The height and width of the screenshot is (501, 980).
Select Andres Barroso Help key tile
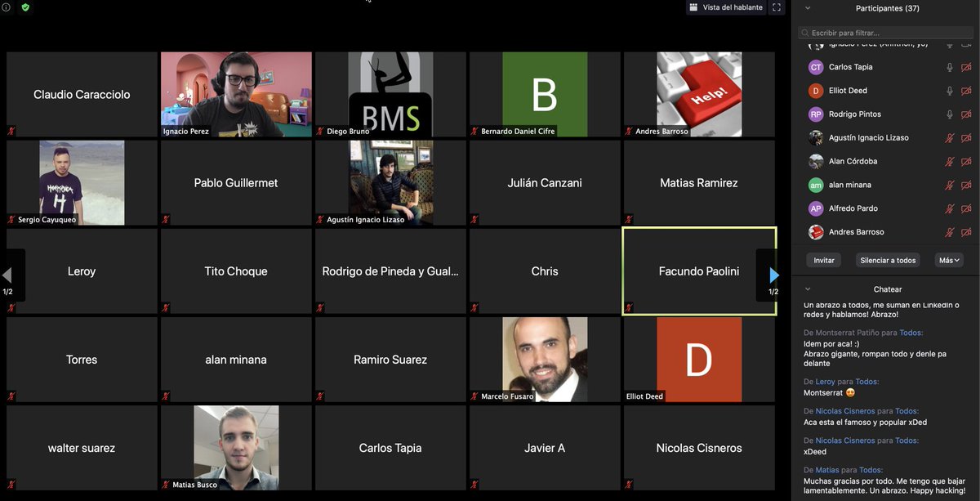click(699, 94)
